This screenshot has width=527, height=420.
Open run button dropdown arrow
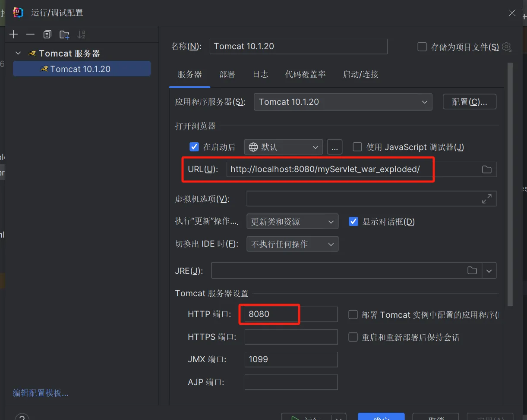point(340,417)
